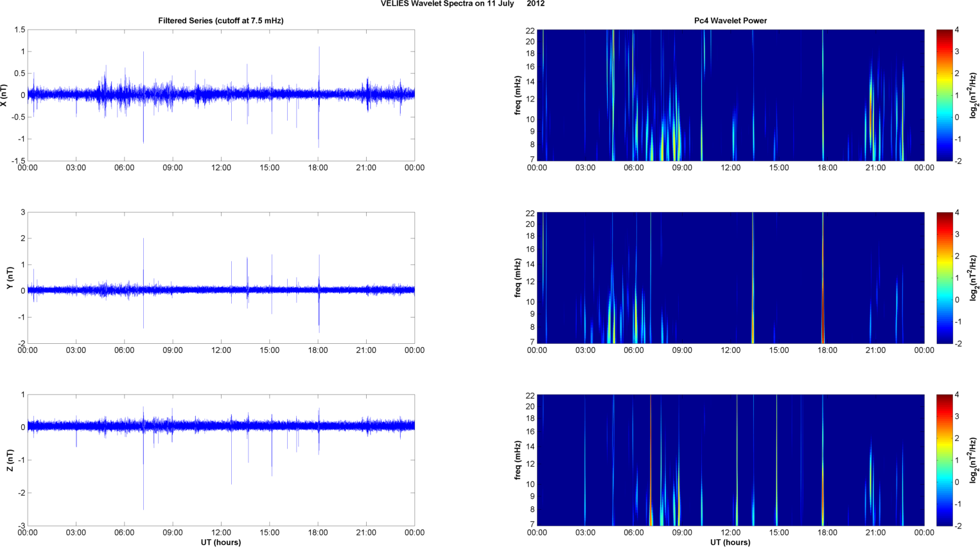980x547 pixels.
Task: Click the UT (hours) label under Z spectrogram
Action: 730,543
